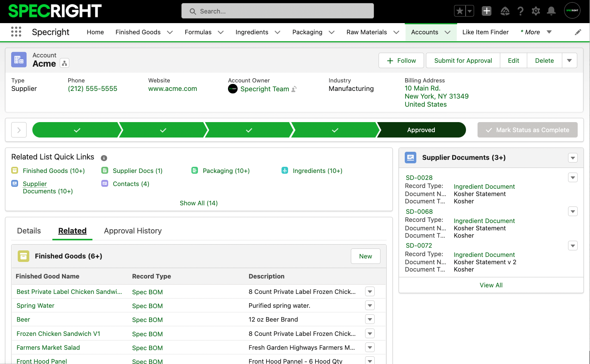This screenshot has width=590, height=364.
Task: View notifications bell icon
Action: 551,11
